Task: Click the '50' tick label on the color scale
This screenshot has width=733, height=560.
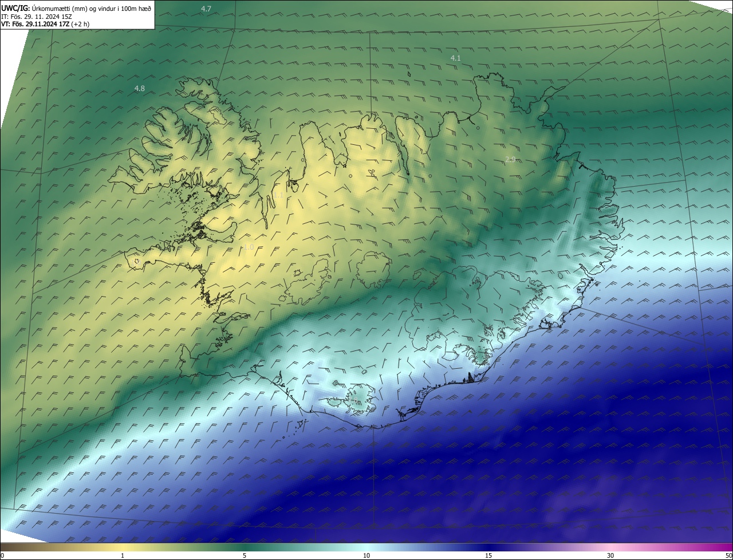Action: point(728,555)
